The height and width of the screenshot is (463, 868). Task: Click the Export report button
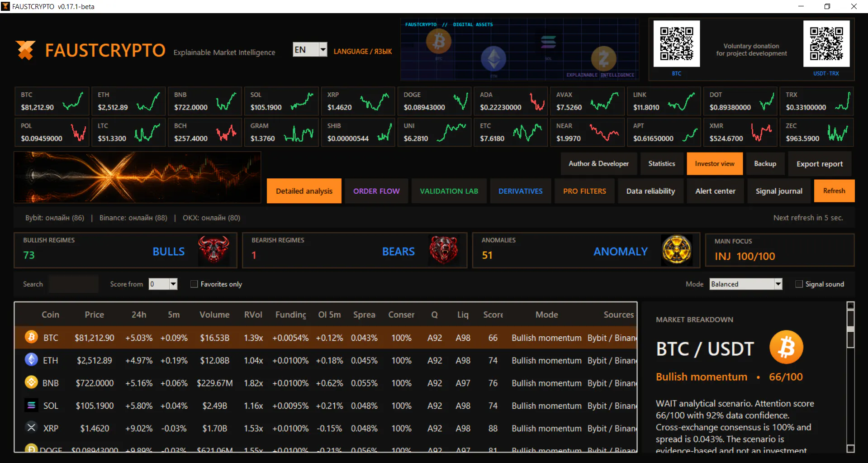(820, 164)
